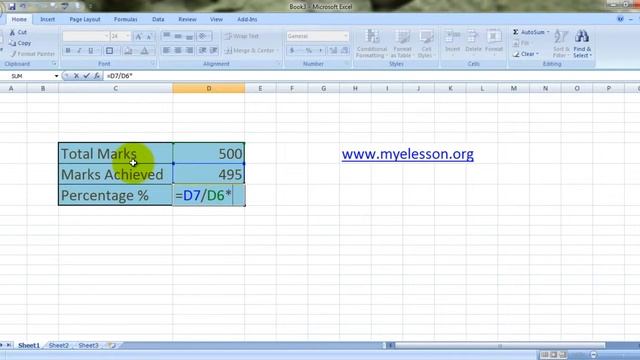Open the Help question mark icon
This screenshot has height=360, width=640.
tap(620, 19)
